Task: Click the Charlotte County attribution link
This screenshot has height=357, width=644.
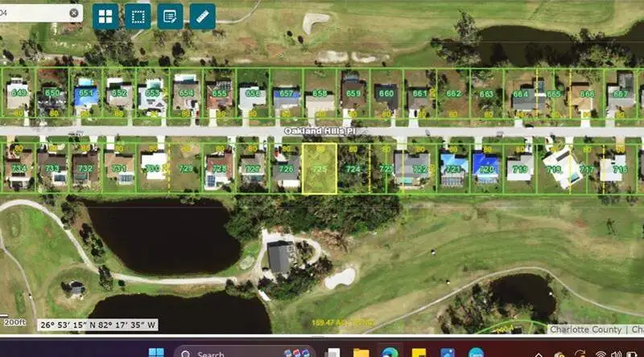Action: (585, 330)
